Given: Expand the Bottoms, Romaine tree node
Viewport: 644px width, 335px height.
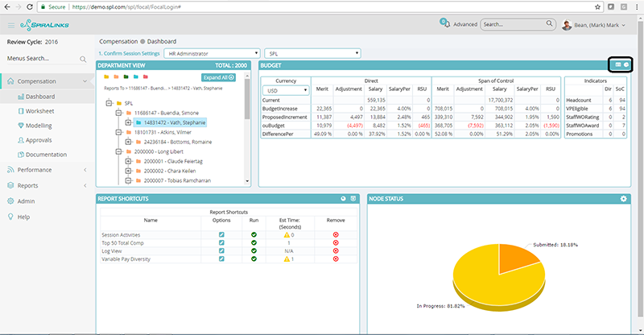Looking at the screenshot, I should pos(127,141).
